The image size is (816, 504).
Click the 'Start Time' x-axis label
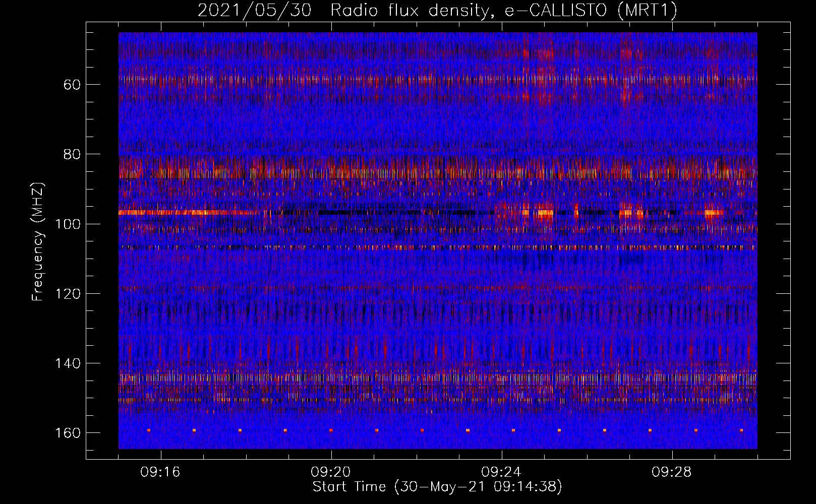(x=349, y=487)
